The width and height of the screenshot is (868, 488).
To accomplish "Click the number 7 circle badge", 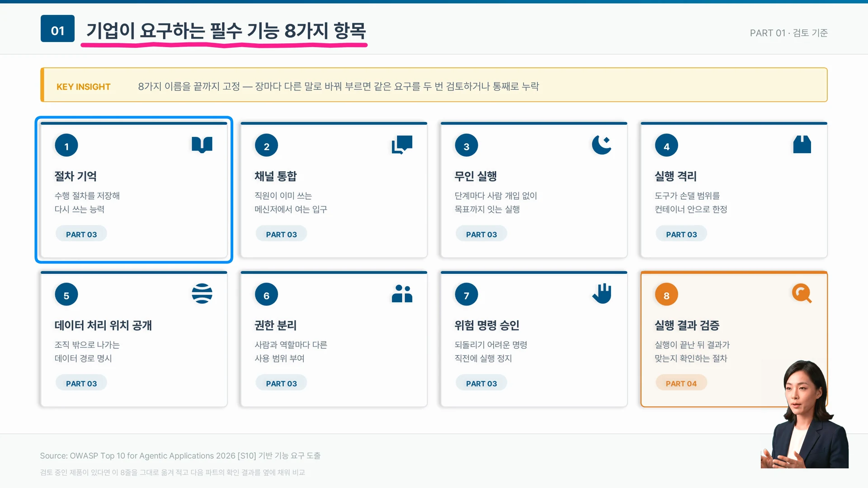I will [x=467, y=295].
